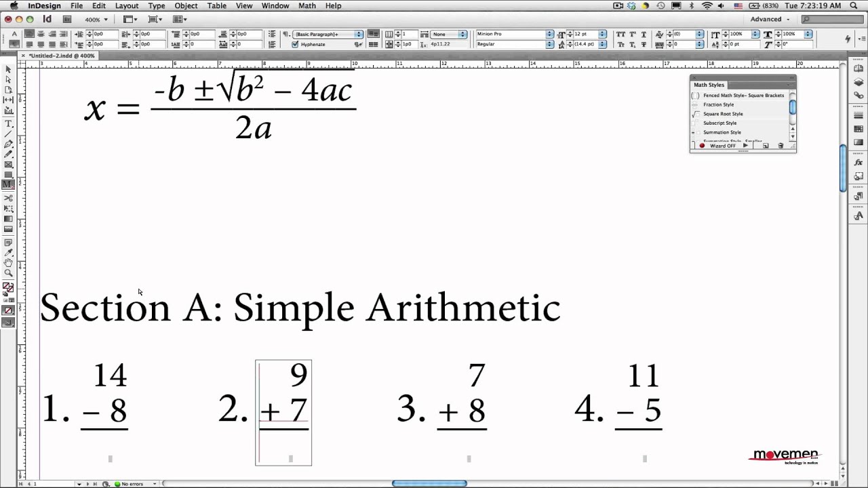
Task: Open the Stroke panel icon
Action: (859, 116)
